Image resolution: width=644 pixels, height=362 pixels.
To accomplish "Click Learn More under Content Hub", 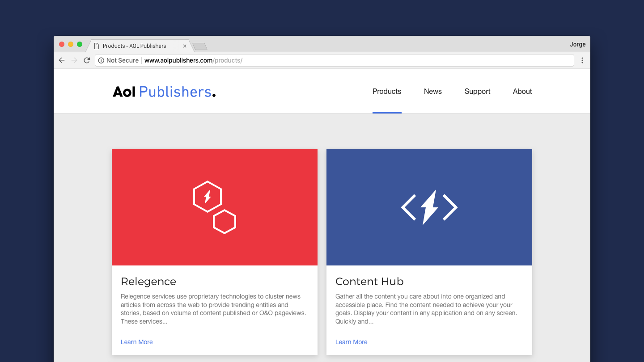I will coord(351,342).
